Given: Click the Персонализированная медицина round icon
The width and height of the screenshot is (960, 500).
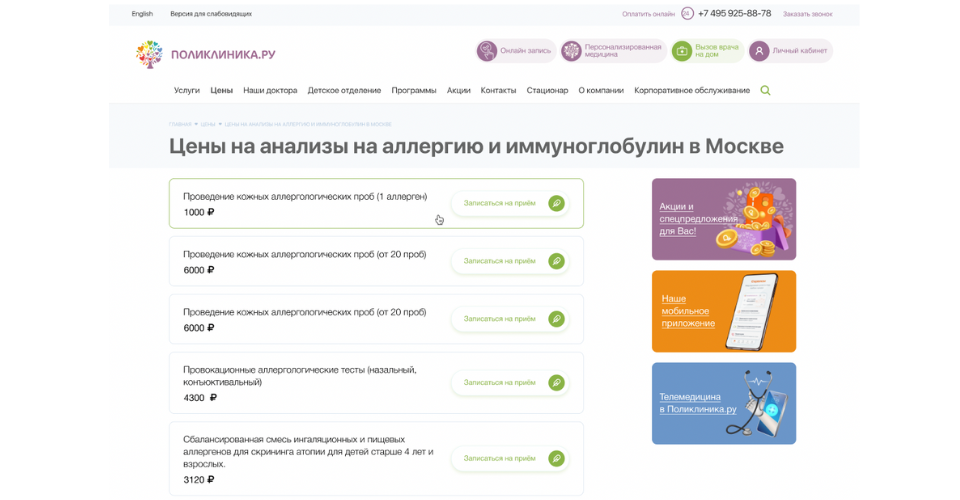Looking at the screenshot, I should coord(571,51).
